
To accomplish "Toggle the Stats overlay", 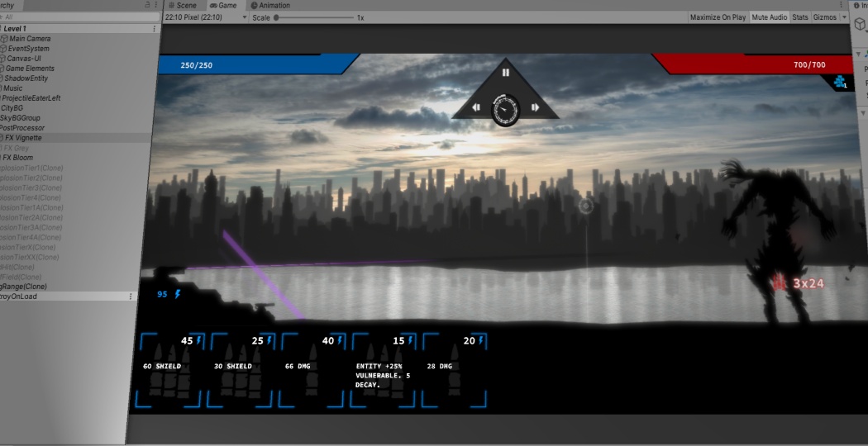I will (x=799, y=17).
